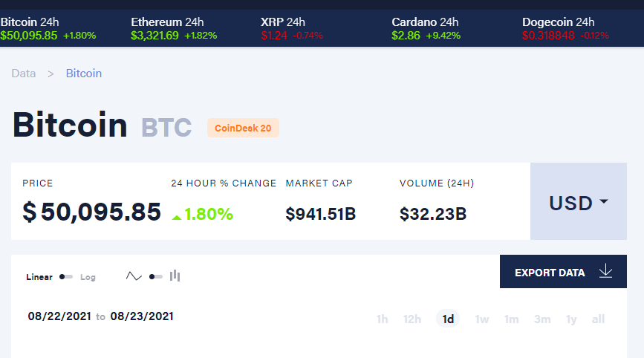Select the 1y time range
The height and width of the screenshot is (358, 644).
point(571,319)
